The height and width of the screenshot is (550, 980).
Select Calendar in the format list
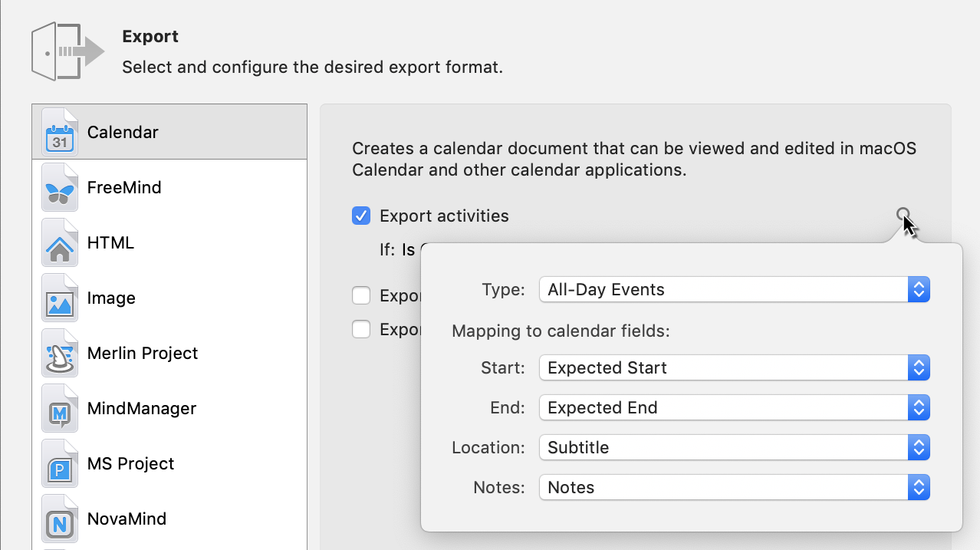tap(123, 131)
